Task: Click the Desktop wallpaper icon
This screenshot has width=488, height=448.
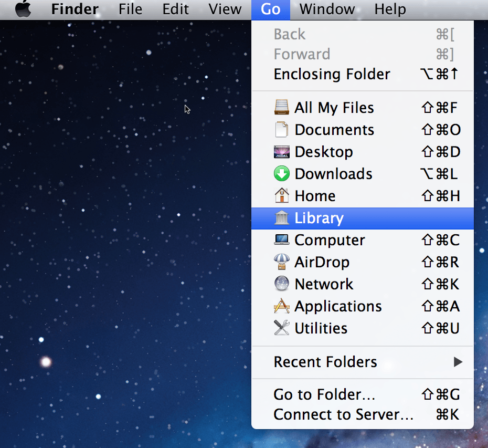Action: [x=282, y=152]
